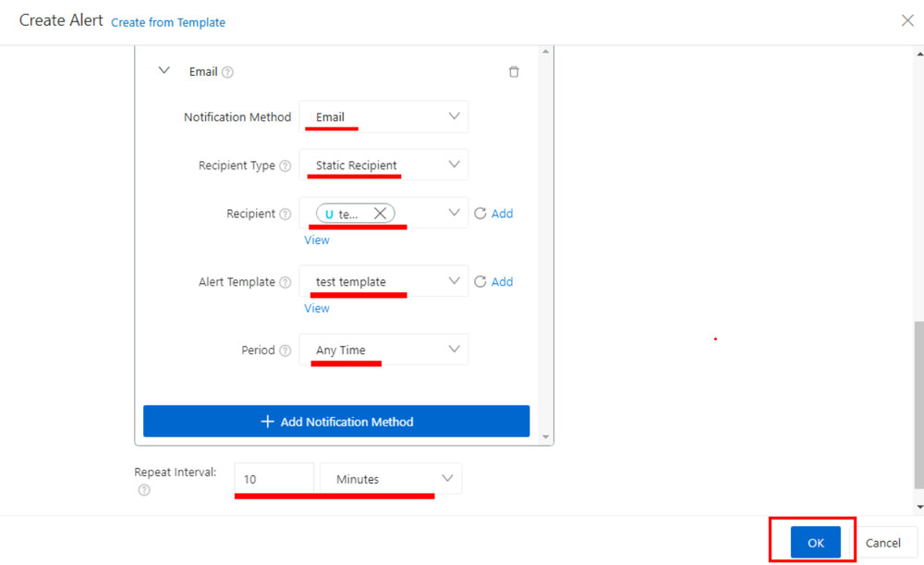This screenshot has width=924, height=565.
Task: Refresh the Recipient list
Action: coord(479,213)
